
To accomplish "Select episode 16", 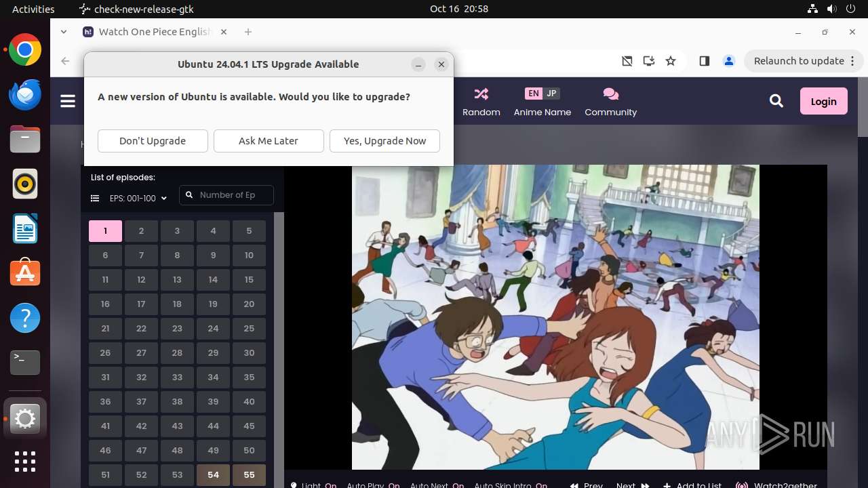I will [x=105, y=304].
